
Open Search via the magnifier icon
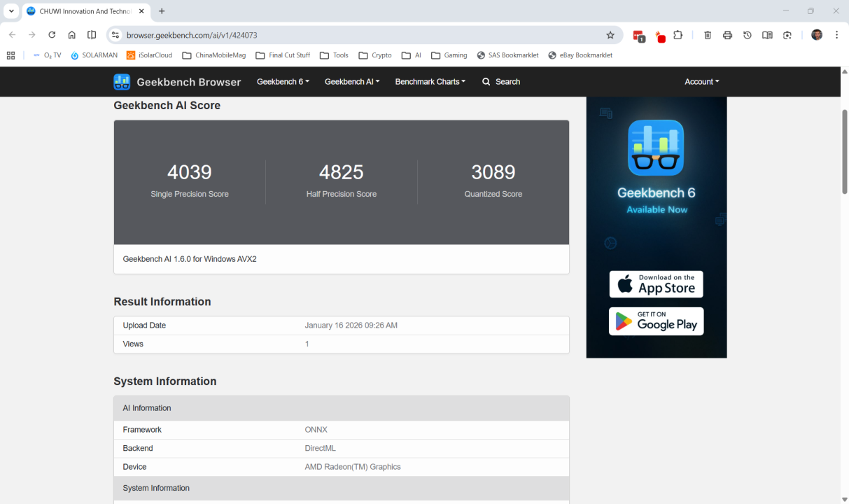coord(486,82)
